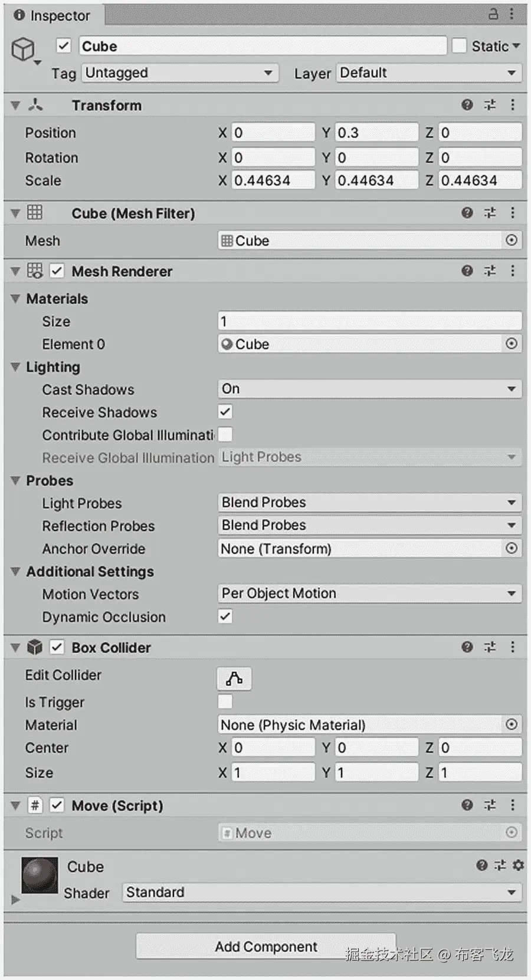The height and width of the screenshot is (980, 531).
Task: Click the Inspector lock icon
Action: [x=493, y=14]
